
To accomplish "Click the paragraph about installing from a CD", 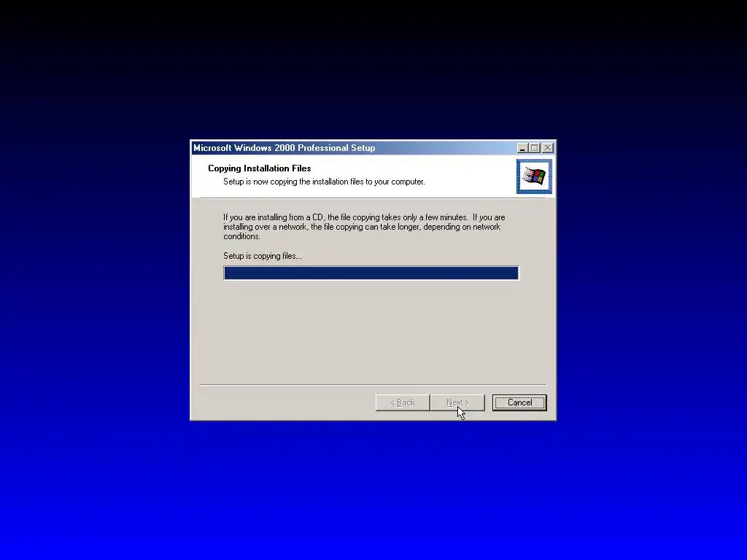I will [365, 227].
